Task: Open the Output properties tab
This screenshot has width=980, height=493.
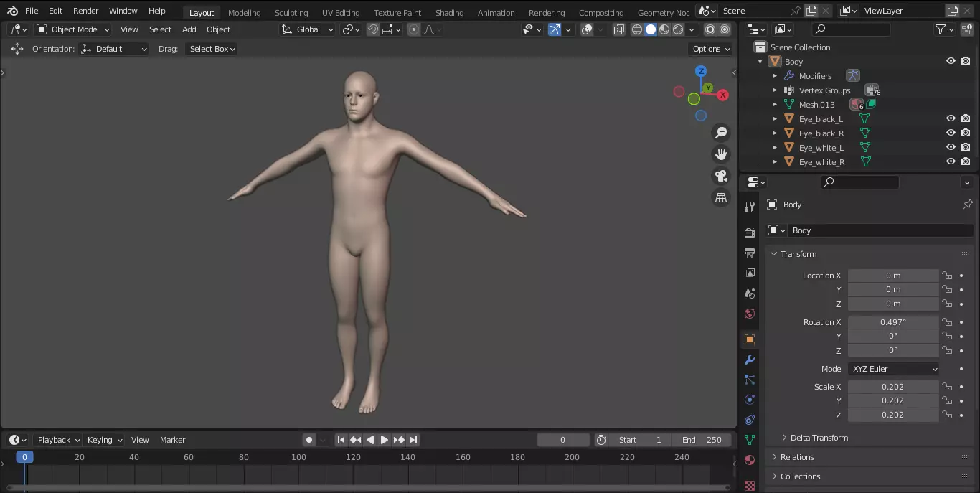Action: pos(750,253)
